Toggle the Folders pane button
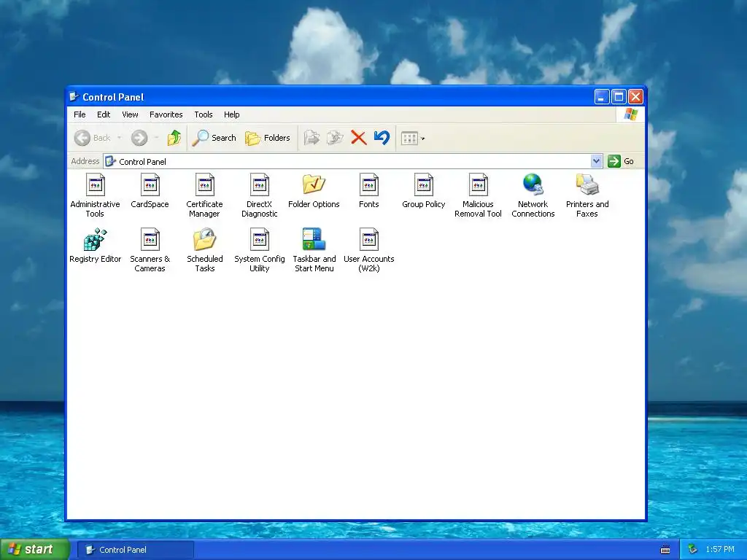Image resolution: width=747 pixels, height=560 pixels. 268,138
